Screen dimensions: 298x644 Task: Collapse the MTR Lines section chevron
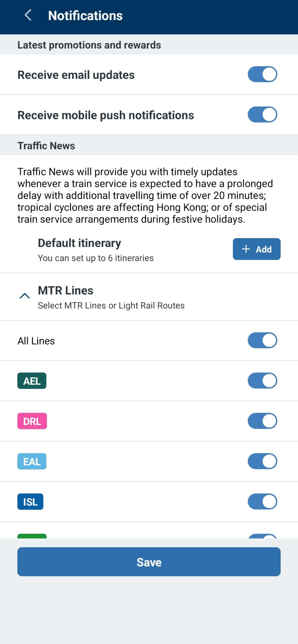pyautogui.click(x=25, y=296)
